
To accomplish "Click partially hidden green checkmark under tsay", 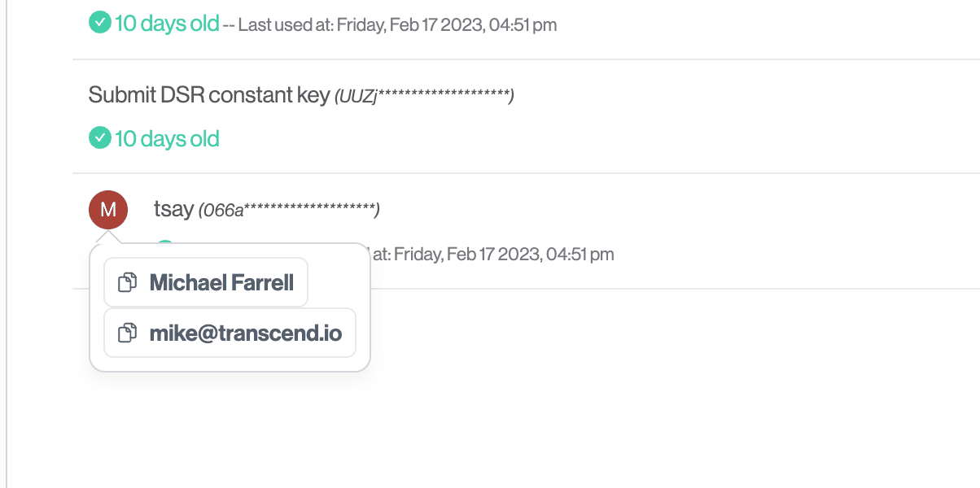I will coord(165,243).
